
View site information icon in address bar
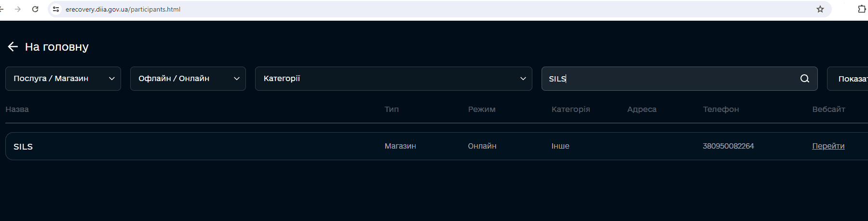click(x=56, y=9)
